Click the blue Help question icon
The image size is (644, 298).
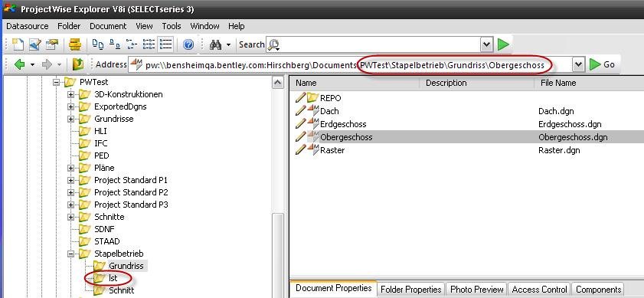pos(188,44)
